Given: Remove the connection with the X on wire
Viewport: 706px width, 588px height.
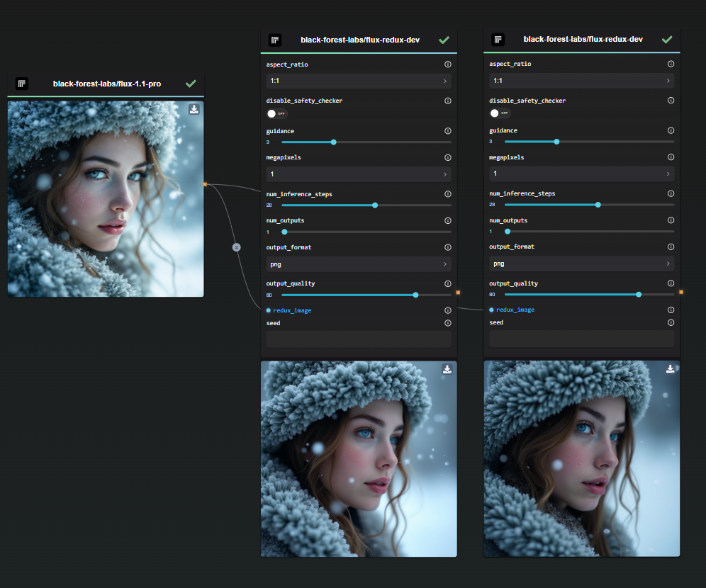Looking at the screenshot, I should (x=236, y=247).
